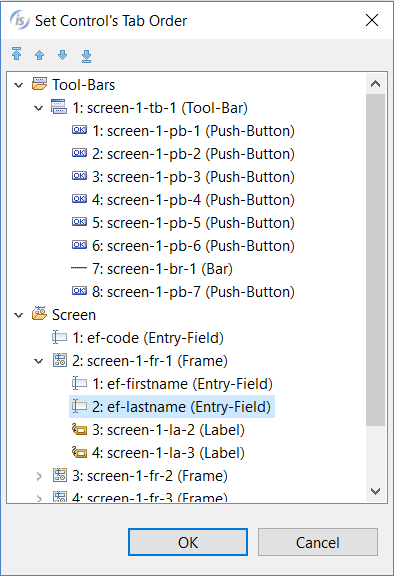The height and width of the screenshot is (576, 394).
Task: Click the screen-1-tb-1 Tool-Bar icon
Action: click(x=59, y=107)
